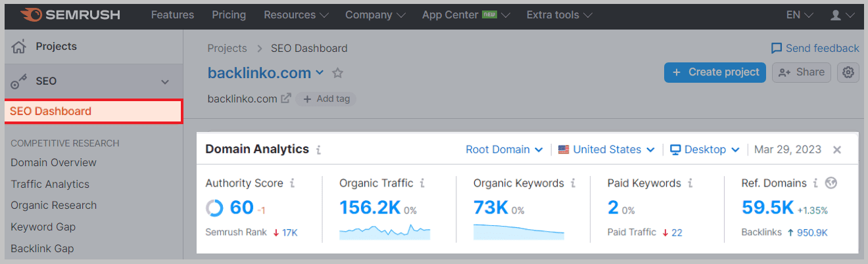
Task: Click the Organic Keywords value 73K
Action: [x=491, y=208]
